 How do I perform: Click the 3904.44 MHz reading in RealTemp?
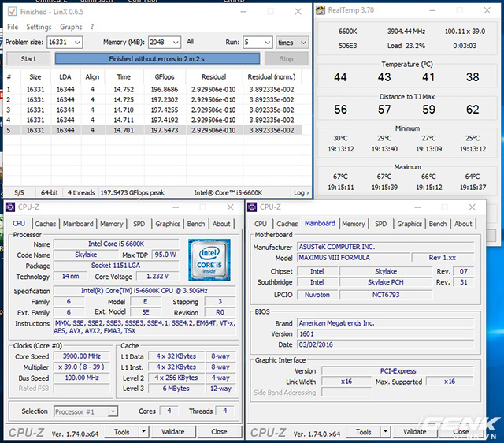point(406,32)
